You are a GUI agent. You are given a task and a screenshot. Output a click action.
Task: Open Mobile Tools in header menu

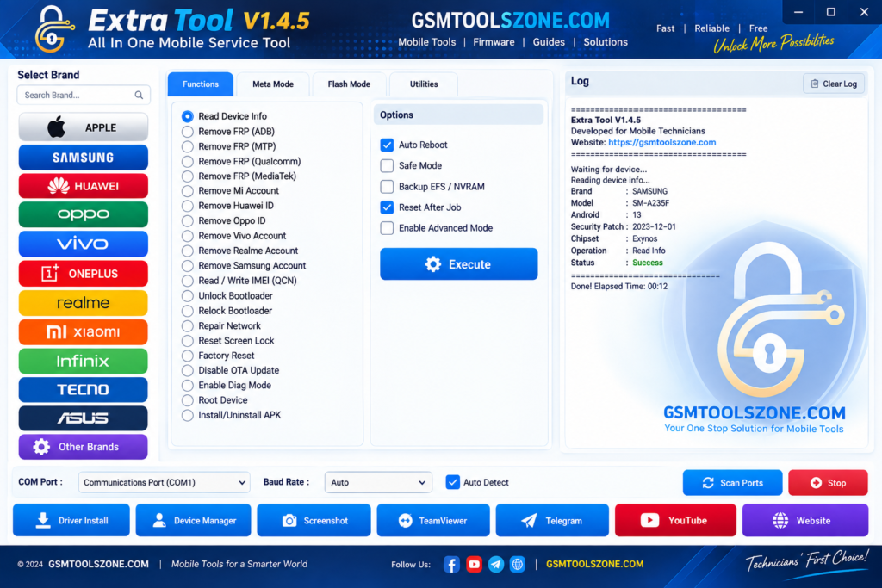point(427,42)
